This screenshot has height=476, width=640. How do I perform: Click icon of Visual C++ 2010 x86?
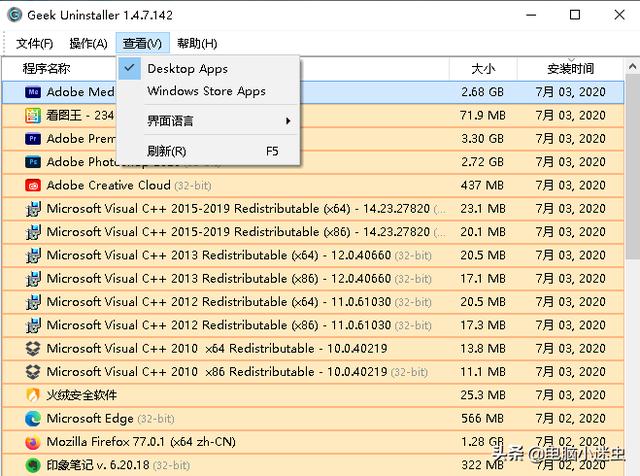pyautogui.click(x=33, y=372)
